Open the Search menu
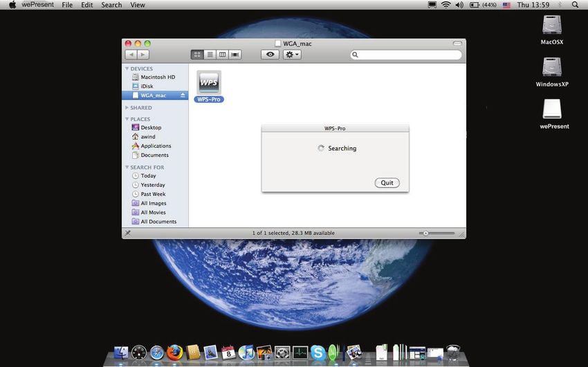Screen dimensions: 588x367 [111, 5]
